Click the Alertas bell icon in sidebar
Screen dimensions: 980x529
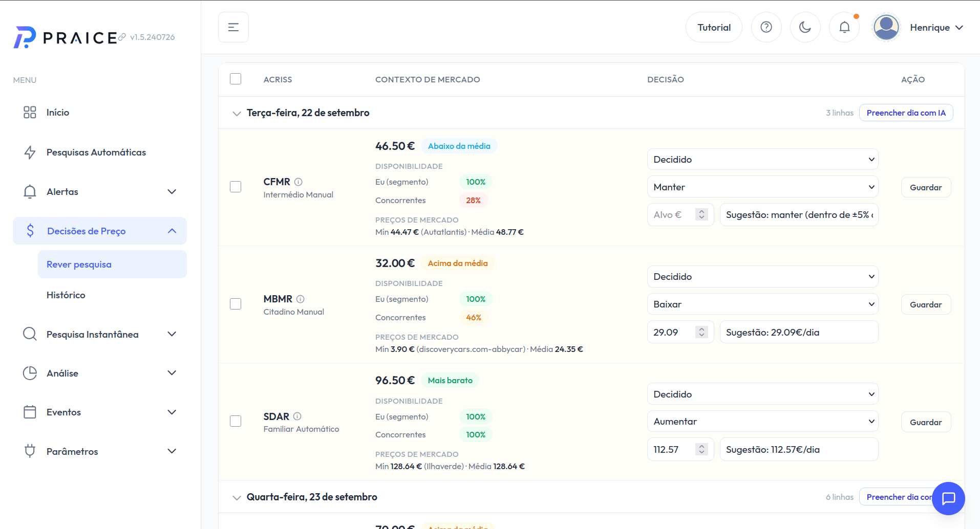click(x=30, y=192)
